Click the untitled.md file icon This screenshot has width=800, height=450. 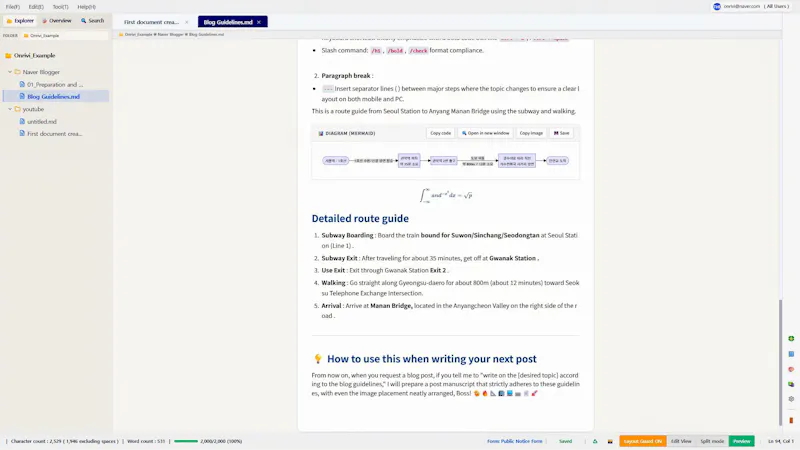(22, 121)
